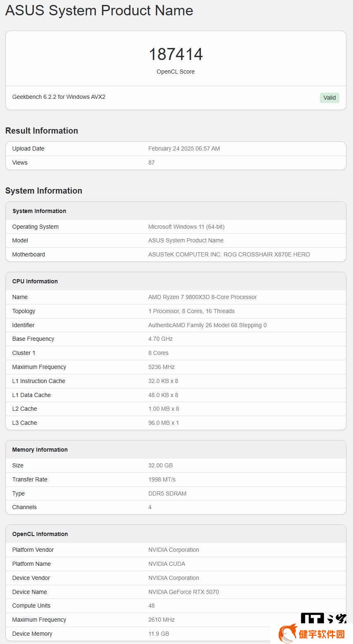353x644 pixels.
Task: Select L2 Cache value 1.00 MB x 8
Action: pos(164,409)
